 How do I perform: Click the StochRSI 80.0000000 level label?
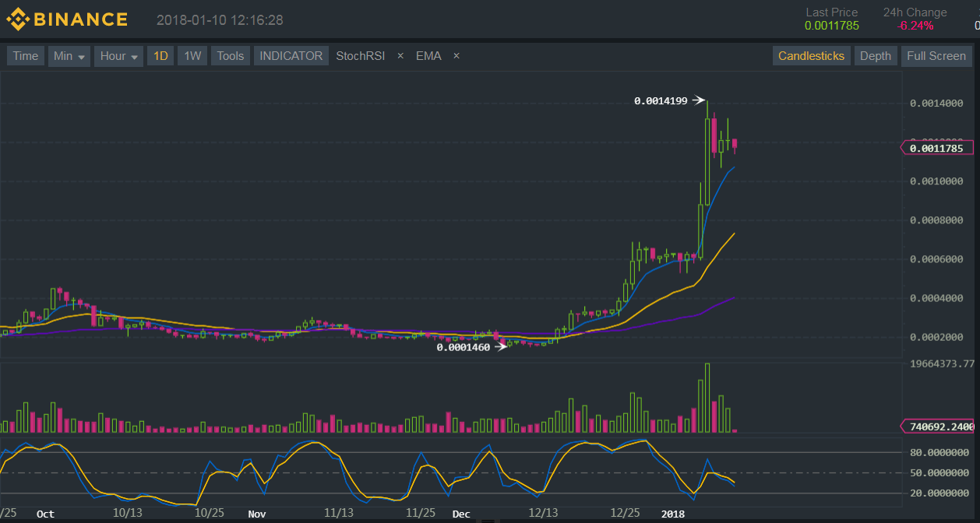tap(939, 452)
